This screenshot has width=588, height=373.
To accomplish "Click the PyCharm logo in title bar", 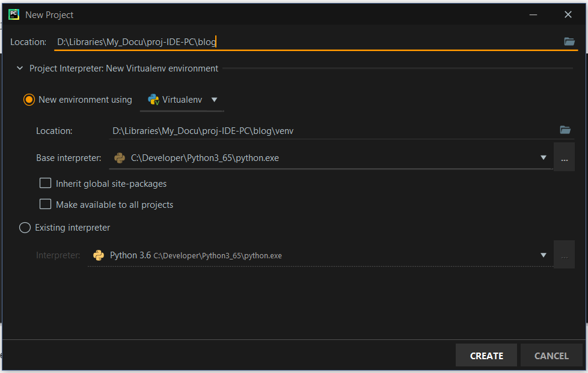I will (14, 14).
